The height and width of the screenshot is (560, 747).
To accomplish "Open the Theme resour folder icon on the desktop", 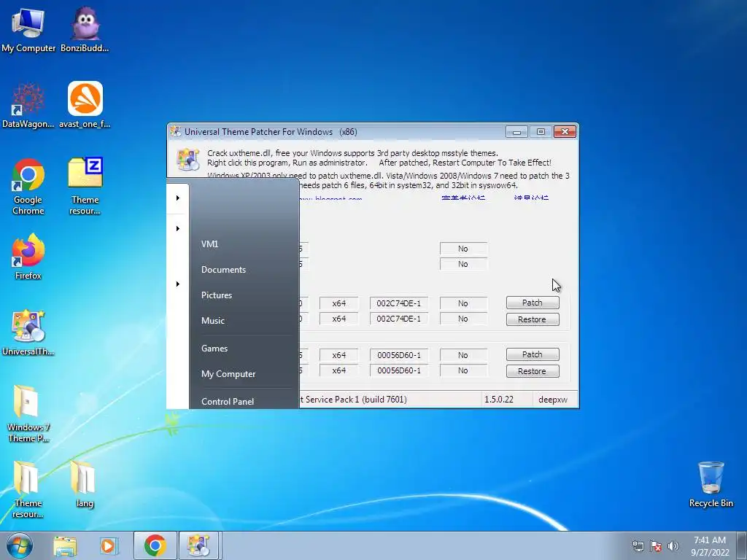I will pyautogui.click(x=28, y=489).
